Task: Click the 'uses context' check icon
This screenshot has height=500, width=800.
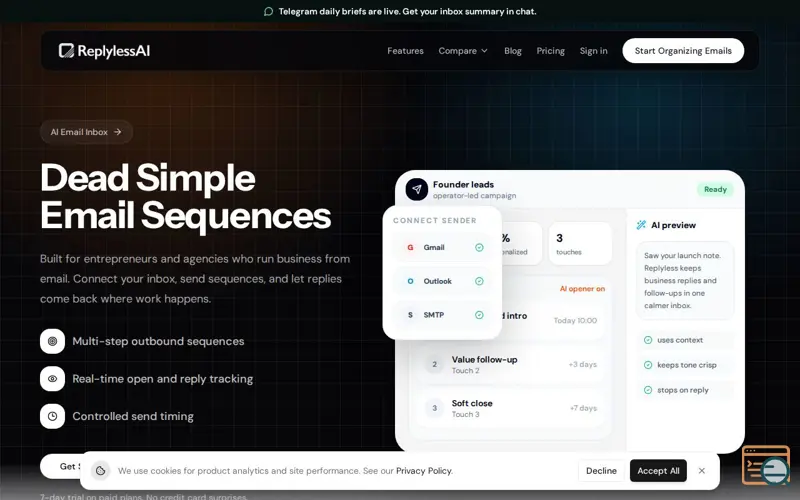Action: click(648, 340)
